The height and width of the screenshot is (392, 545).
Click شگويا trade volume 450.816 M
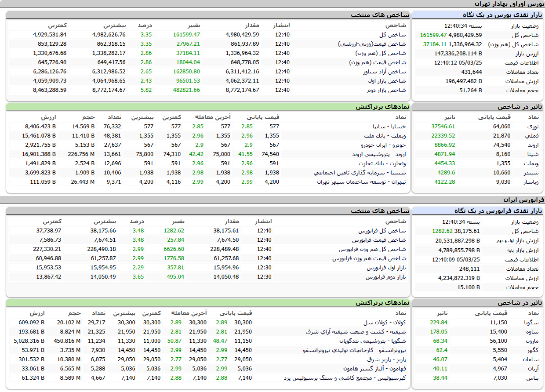point(68,341)
